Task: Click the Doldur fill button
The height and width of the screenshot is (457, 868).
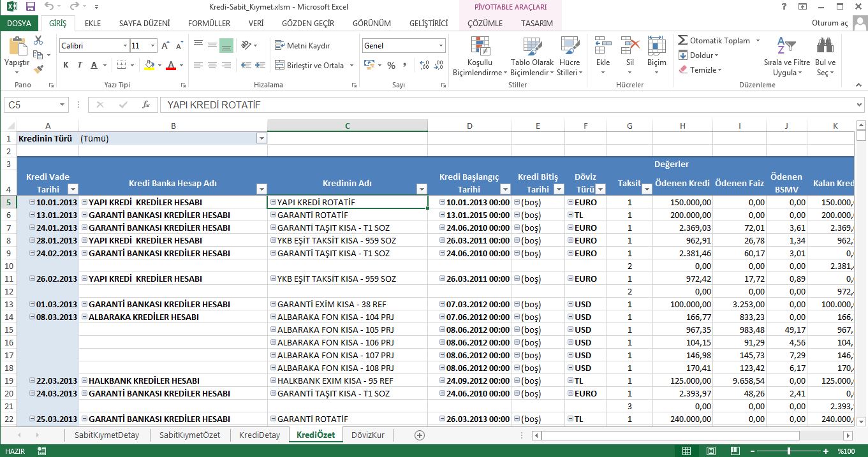Action: [699, 55]
